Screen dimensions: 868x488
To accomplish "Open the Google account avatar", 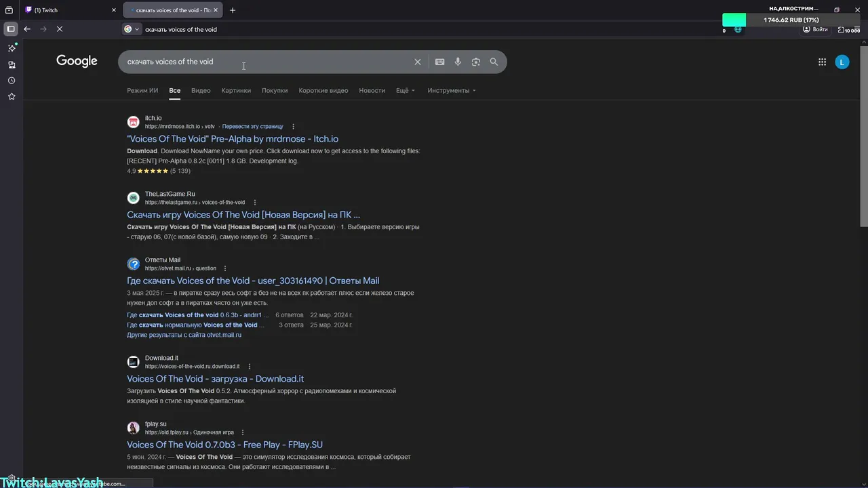I will click(842, 62).
